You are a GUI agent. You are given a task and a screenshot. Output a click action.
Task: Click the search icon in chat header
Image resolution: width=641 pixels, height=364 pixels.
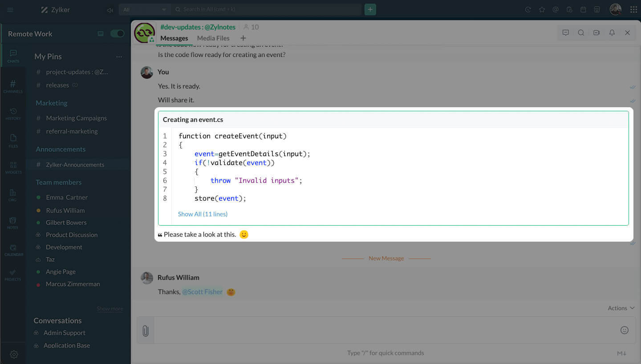[x=581, y=32]
